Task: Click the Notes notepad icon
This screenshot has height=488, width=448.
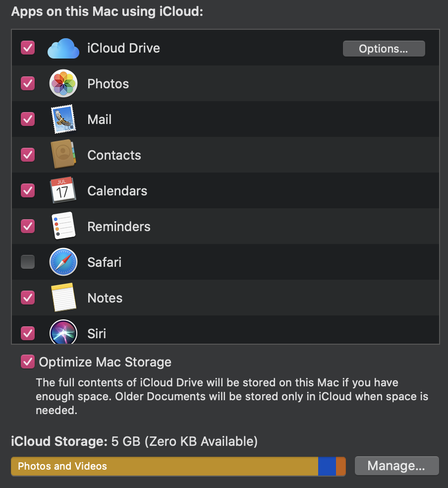Action: tap(63, 298)
